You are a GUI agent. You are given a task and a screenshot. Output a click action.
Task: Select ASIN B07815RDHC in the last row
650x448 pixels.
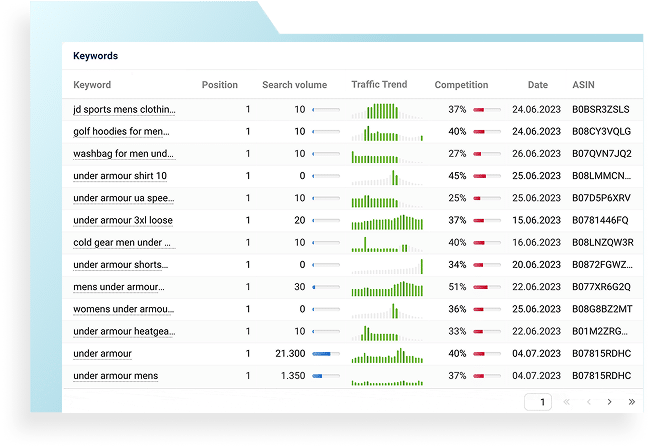pos(601,375)
